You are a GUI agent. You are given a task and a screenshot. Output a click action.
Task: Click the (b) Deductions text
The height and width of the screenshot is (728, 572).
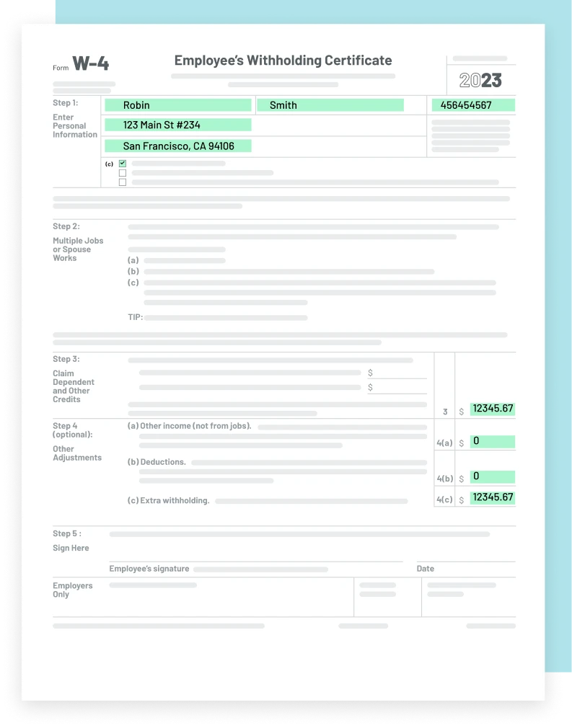click(x=157, y=462)
